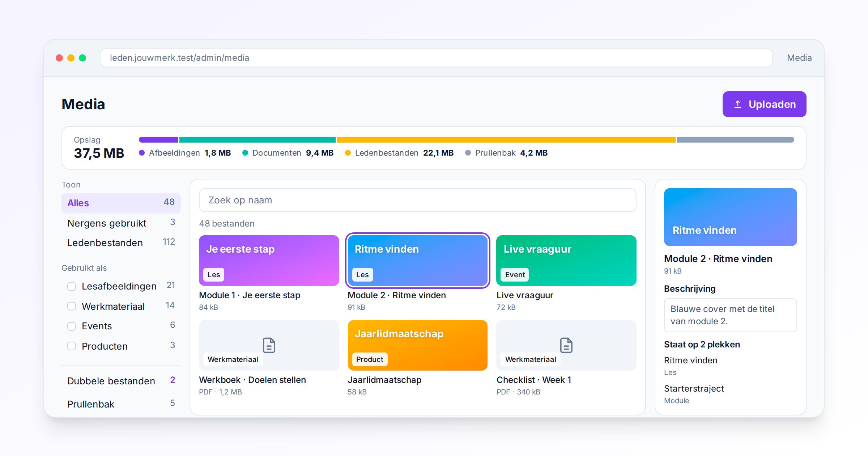Click the address bar URL field

[x=436, y=58]
